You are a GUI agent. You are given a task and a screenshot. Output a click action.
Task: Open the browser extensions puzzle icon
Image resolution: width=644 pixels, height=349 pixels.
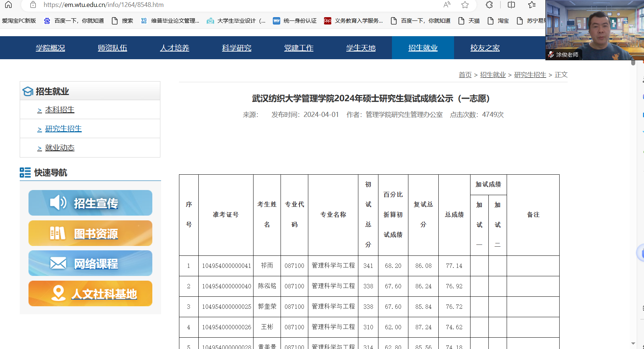point(489,5)
